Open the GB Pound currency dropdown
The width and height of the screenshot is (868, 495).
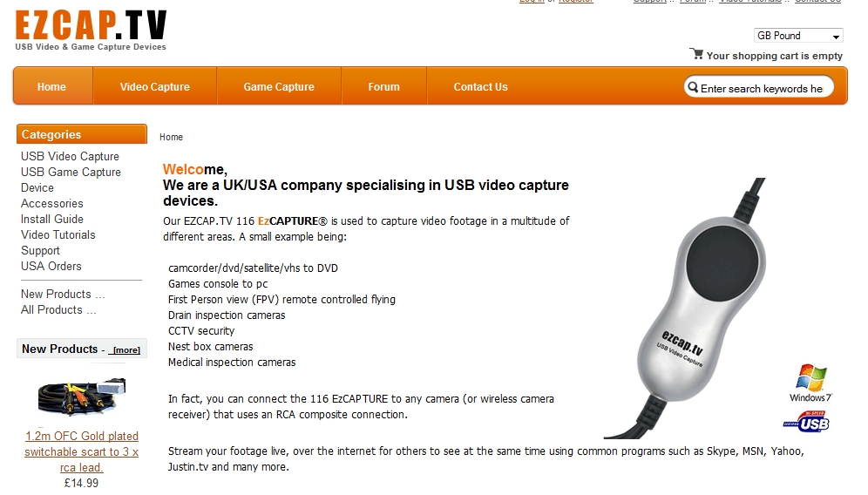798,36
